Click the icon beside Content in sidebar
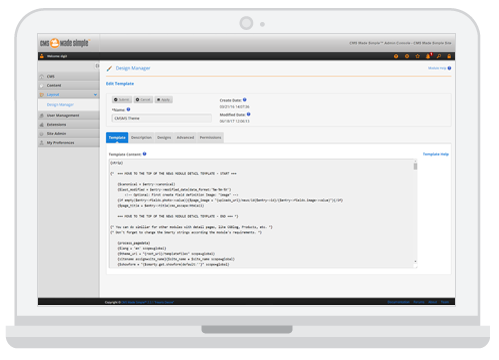This screenshot has width=499, height=360. click(42, 86)
